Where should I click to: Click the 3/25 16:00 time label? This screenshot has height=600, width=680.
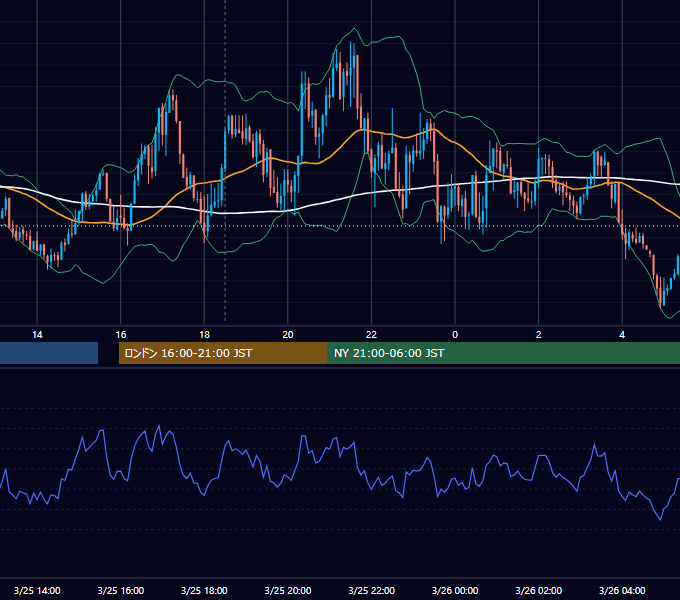(x=121, y=590)
